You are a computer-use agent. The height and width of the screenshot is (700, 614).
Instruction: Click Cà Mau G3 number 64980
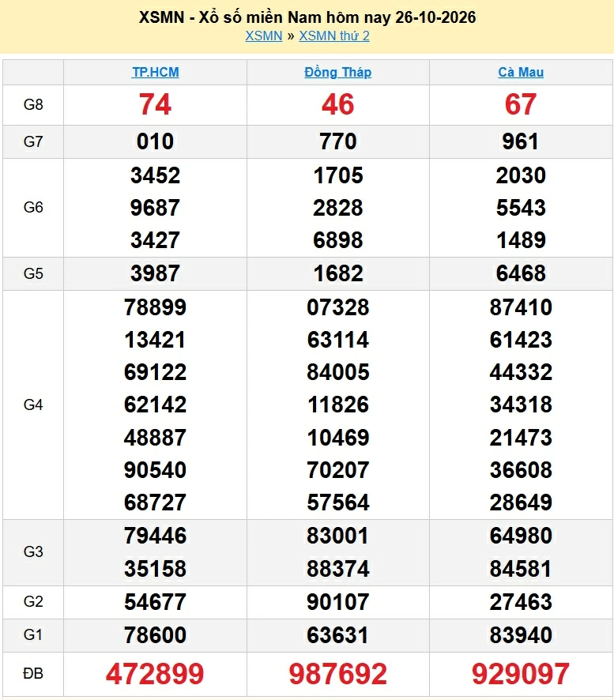[x=521, y=536]
